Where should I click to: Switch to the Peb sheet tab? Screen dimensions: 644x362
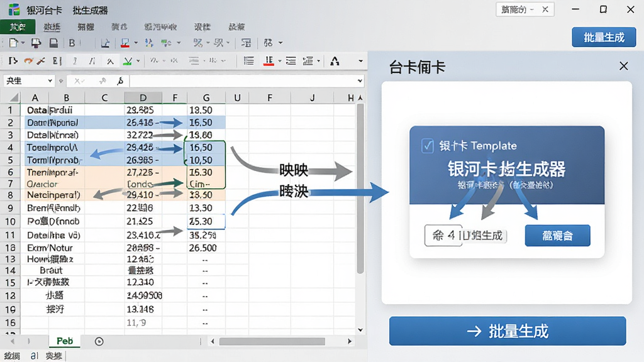click(65, 341)
